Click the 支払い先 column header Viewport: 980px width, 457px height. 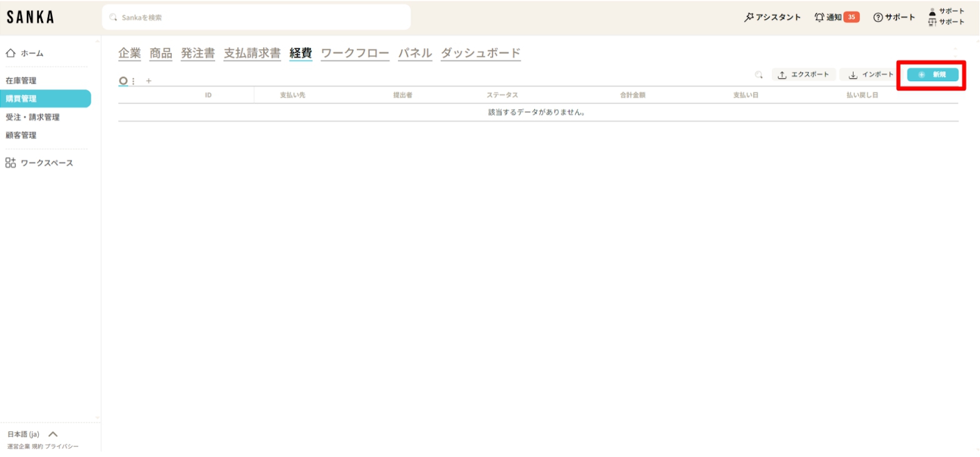(292, 95)
